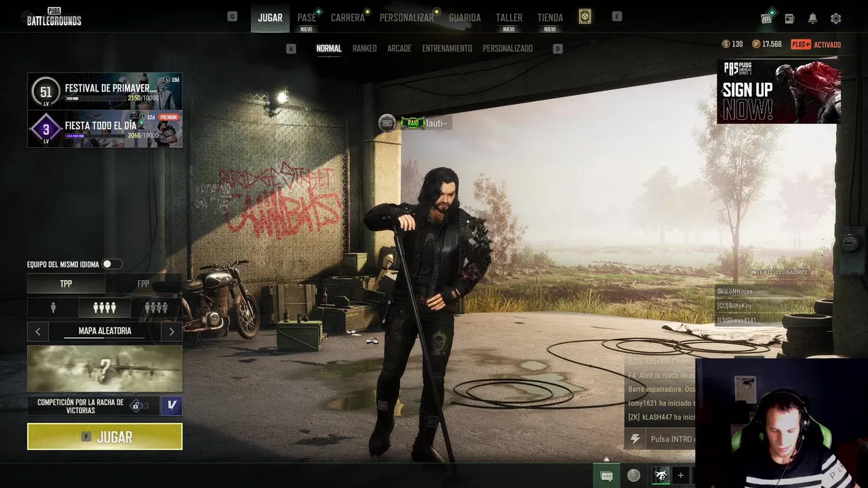
Task: Open notifications bell icon
Action: tap(812, 18)
